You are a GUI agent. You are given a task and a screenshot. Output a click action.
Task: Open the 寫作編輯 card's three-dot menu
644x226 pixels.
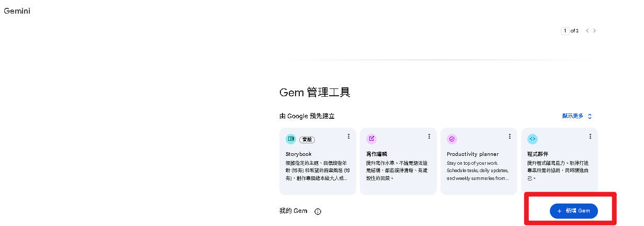(x=429, y=136)
